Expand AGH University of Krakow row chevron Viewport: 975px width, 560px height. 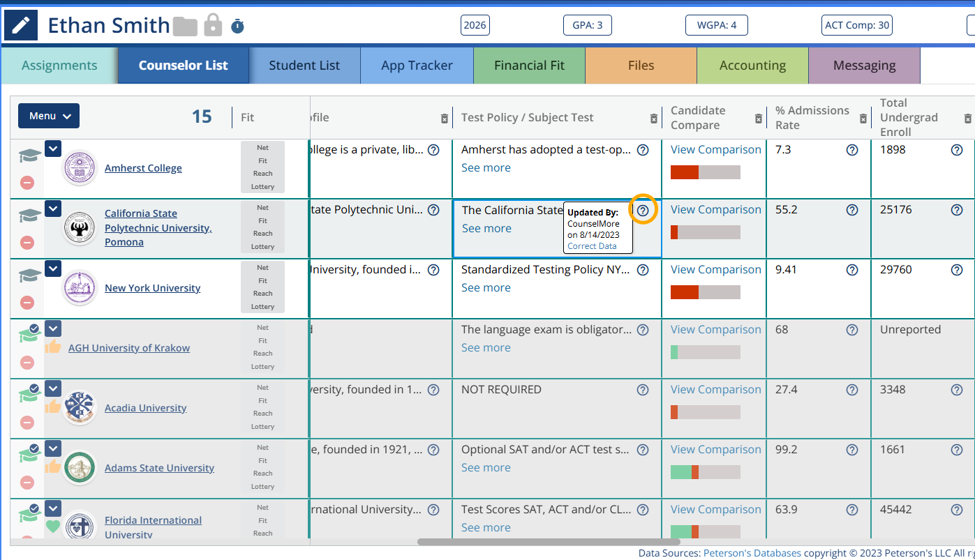tap(53, 328)
